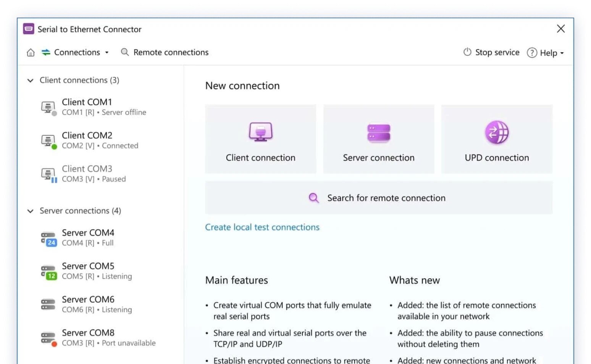Select the Connections arrows icon
The image size is (591, 364).
[x=45, y=52]
